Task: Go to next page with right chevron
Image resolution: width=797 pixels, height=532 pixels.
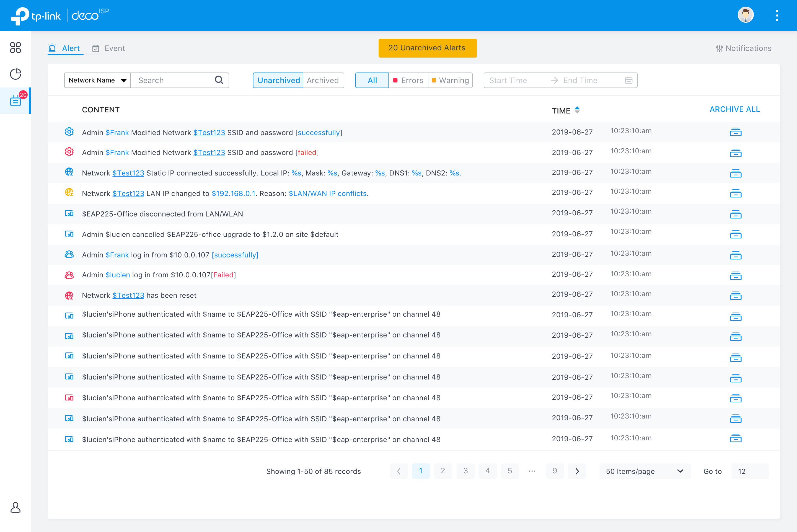Action: click(x=577, y=471)
